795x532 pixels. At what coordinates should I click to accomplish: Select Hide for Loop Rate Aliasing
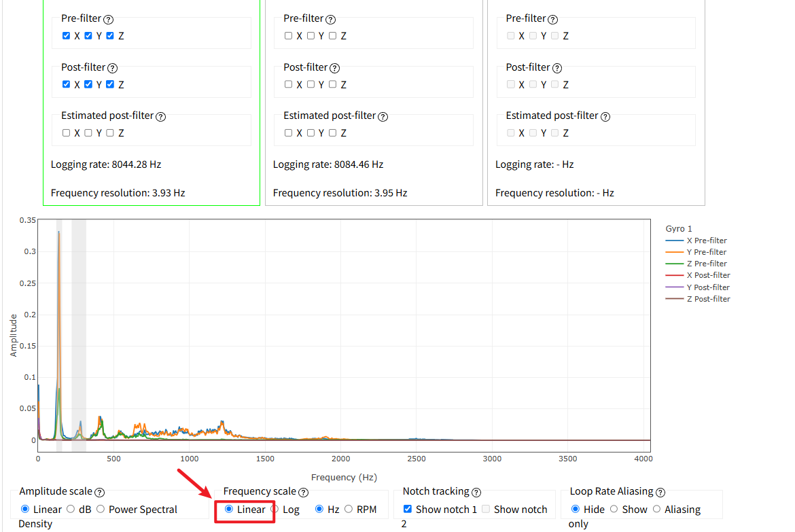576,509
